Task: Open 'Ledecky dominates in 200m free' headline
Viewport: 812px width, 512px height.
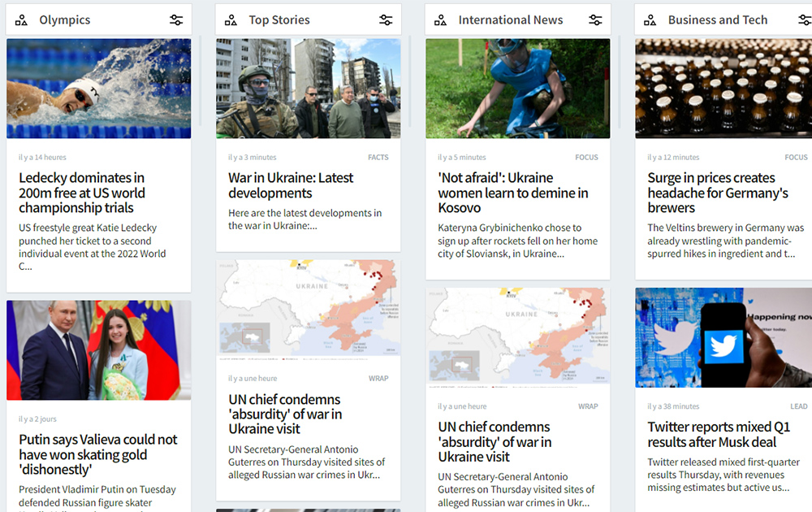Action: [82, 193]
